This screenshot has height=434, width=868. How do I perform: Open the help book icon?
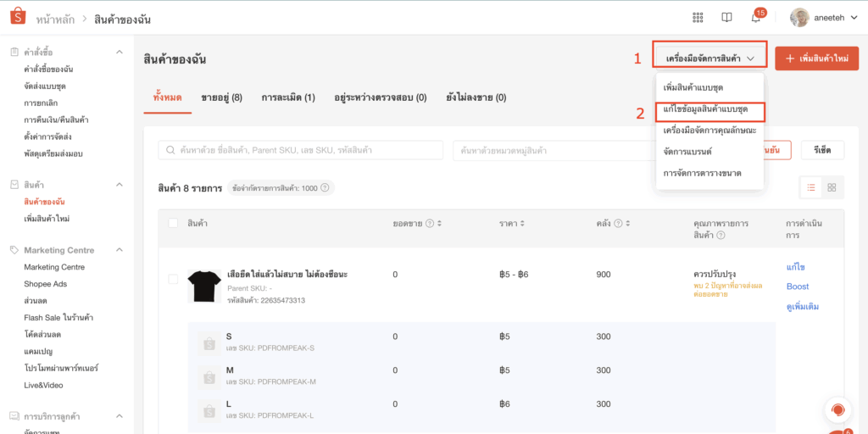point(726,18)
